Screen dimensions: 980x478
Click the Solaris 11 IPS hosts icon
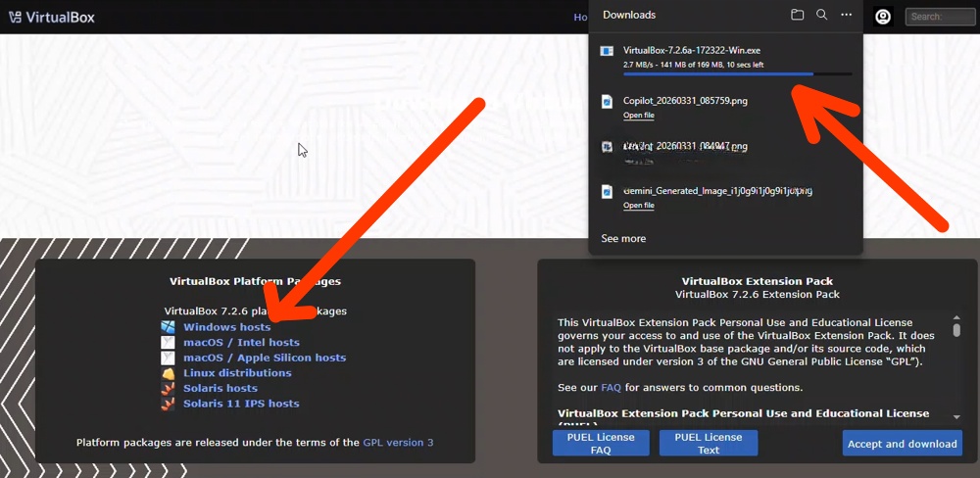click(169, 404)
